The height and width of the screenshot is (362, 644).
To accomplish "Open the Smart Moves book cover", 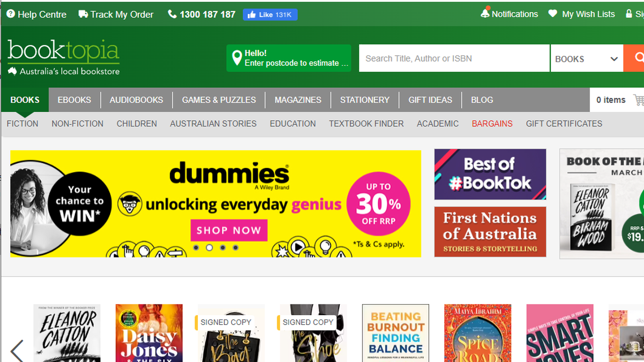I will 560,333.
